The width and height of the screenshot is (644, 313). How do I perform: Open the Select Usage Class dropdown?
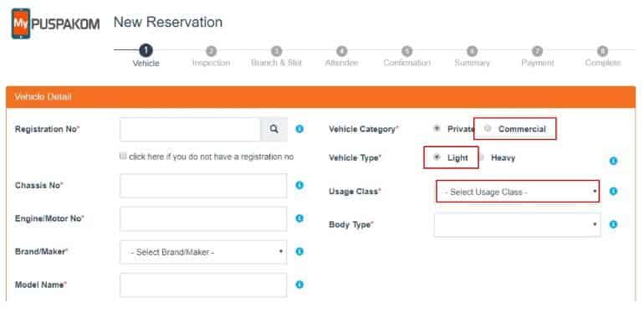coord(518,192)
